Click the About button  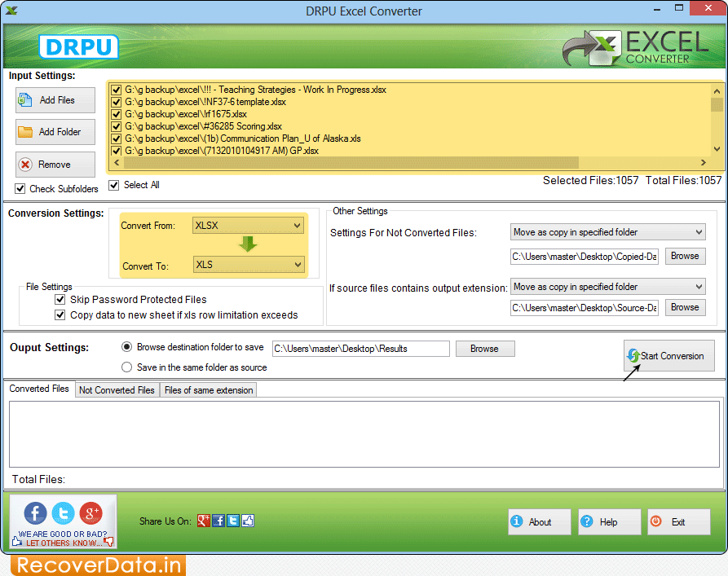(x=540, y=521)
